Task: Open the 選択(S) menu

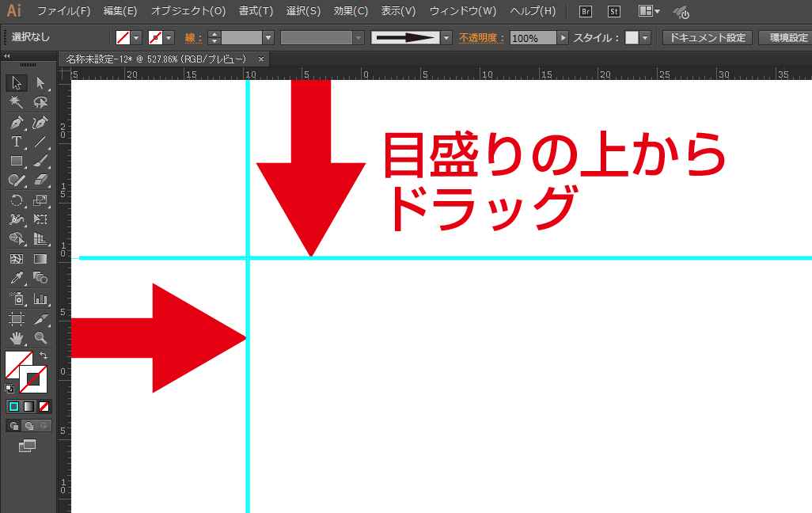Action: pyautogui.click(x=303, y=11)
